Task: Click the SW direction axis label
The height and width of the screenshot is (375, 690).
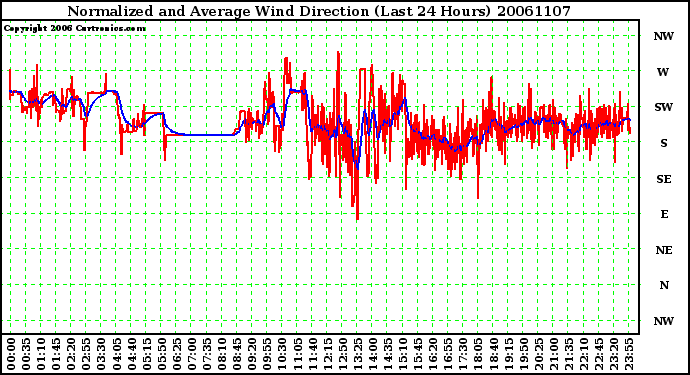Action: pyautogui.click(x=664, y=107)
